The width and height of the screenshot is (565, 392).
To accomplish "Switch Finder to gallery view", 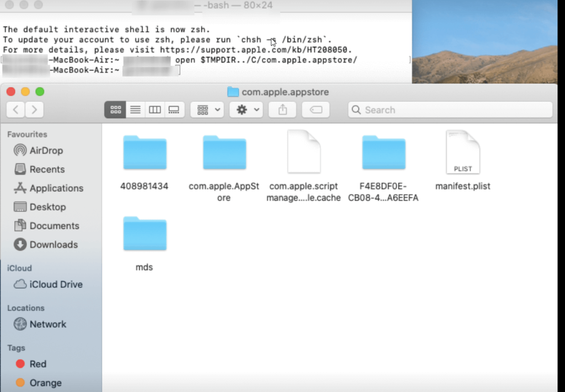I will (174, 109).
